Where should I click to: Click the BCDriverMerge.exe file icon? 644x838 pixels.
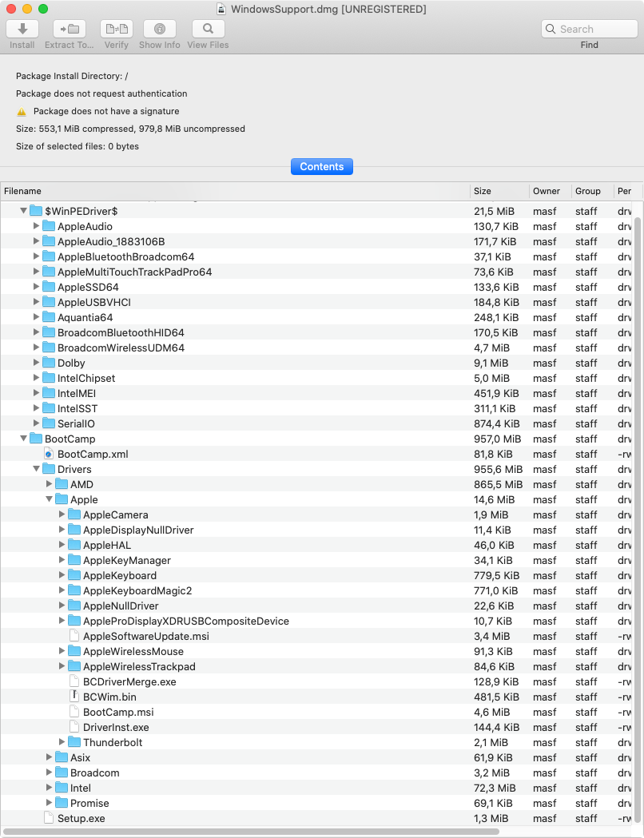(75, 682)
